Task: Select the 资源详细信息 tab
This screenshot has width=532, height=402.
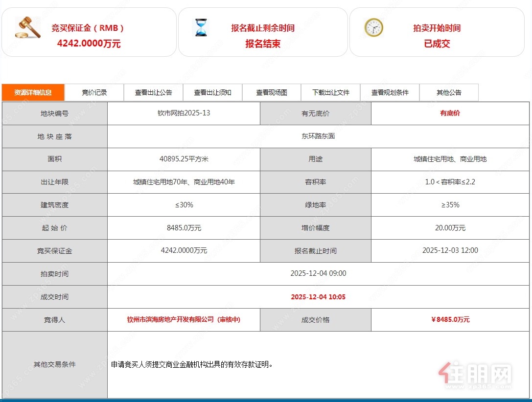Action: 33,92
